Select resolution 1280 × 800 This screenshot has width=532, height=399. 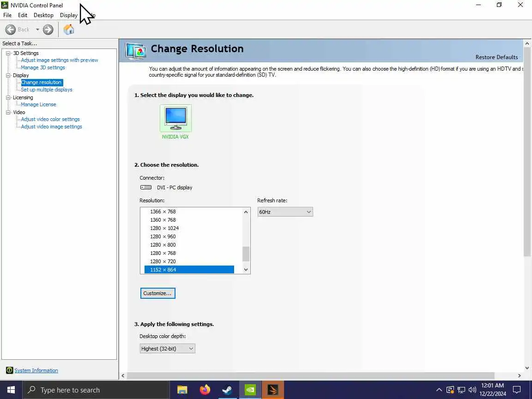click(189, 245)
